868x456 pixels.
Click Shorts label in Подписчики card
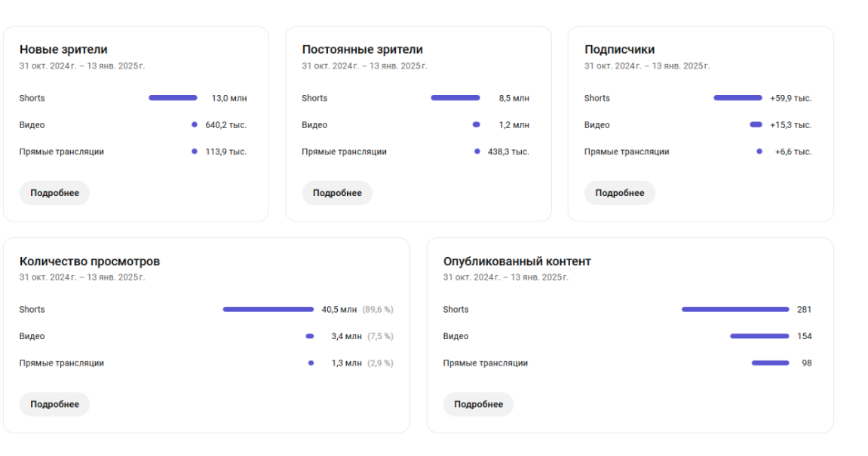click(597, 98)
